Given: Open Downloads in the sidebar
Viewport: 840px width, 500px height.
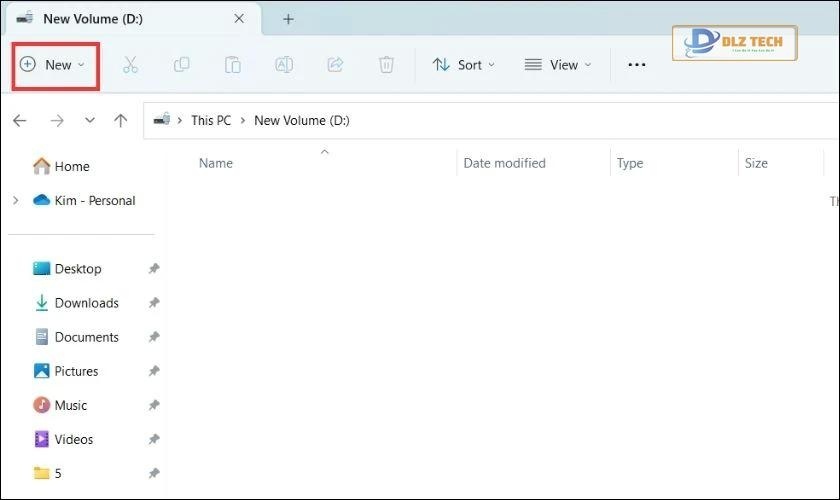Looking at the screenshot, I should (86, 303).
